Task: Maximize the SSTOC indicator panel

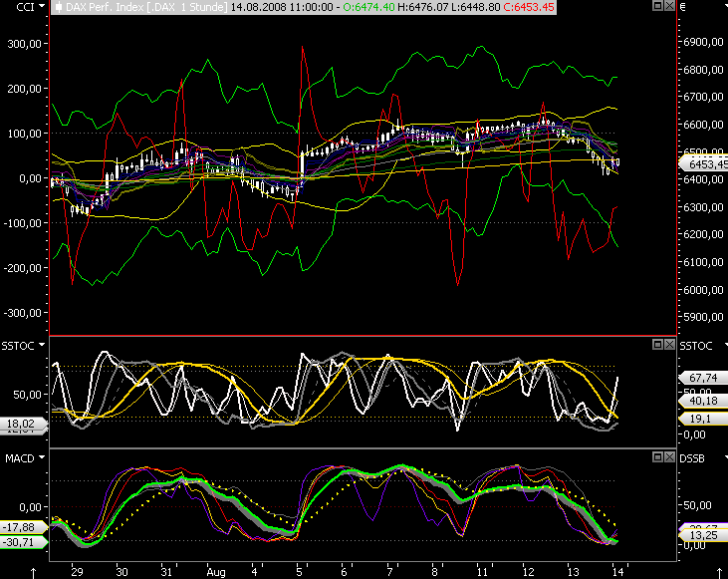Action: (657, 345)
